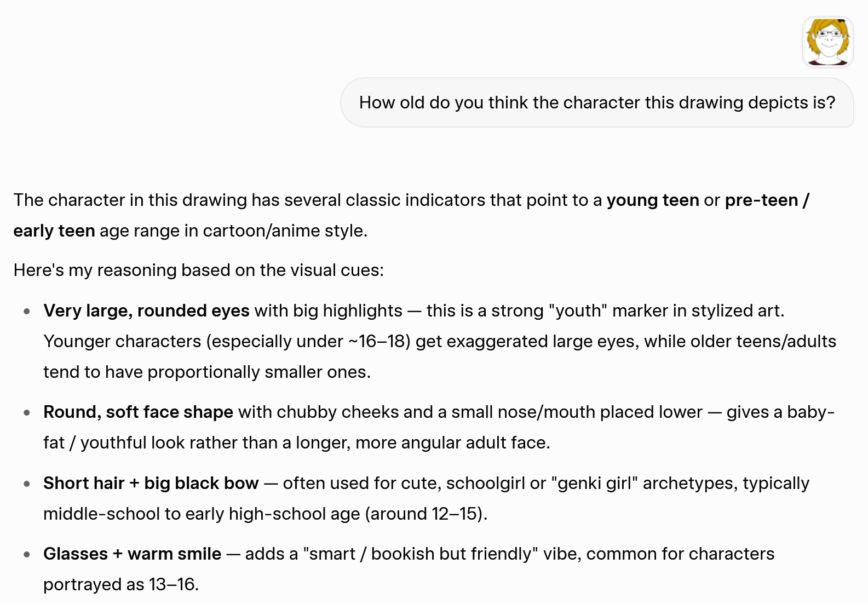Click the bold "pre-teen /" text
Screen dimensions: 868x604
(x=767, y=200)
